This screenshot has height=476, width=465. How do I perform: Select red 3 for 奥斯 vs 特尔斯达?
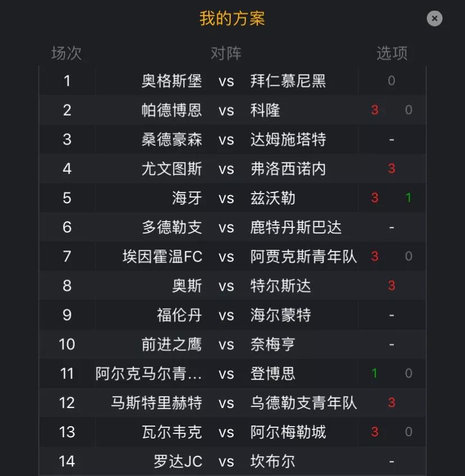pos(391,285)
